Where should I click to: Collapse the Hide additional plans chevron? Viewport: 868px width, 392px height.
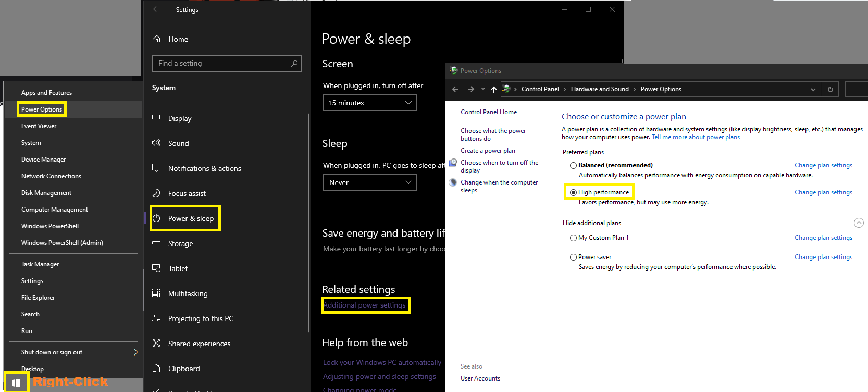(x=859, y=223)
